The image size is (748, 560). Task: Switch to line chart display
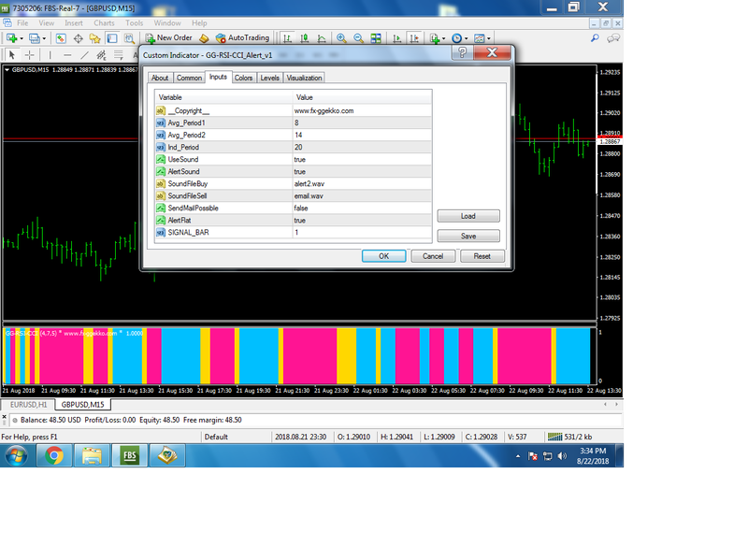click(x=322, y=38)
